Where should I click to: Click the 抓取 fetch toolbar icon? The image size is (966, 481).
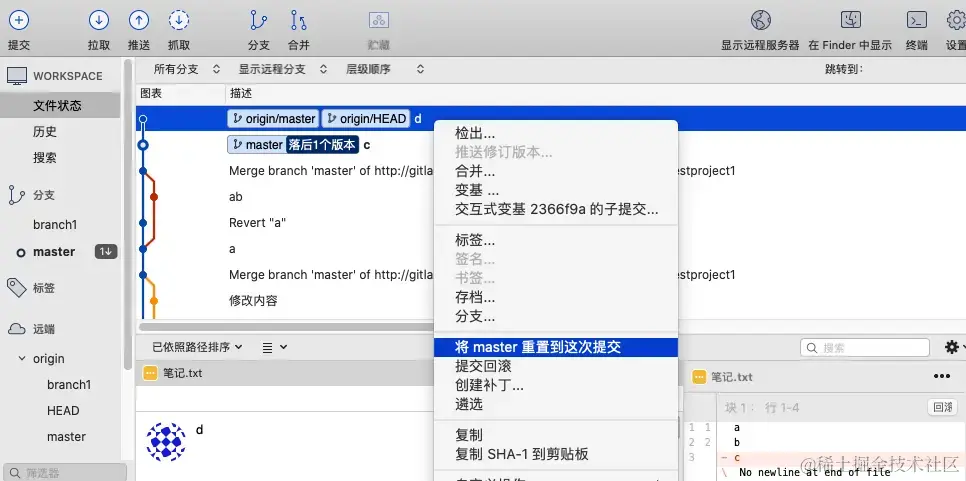coord(179,20)
